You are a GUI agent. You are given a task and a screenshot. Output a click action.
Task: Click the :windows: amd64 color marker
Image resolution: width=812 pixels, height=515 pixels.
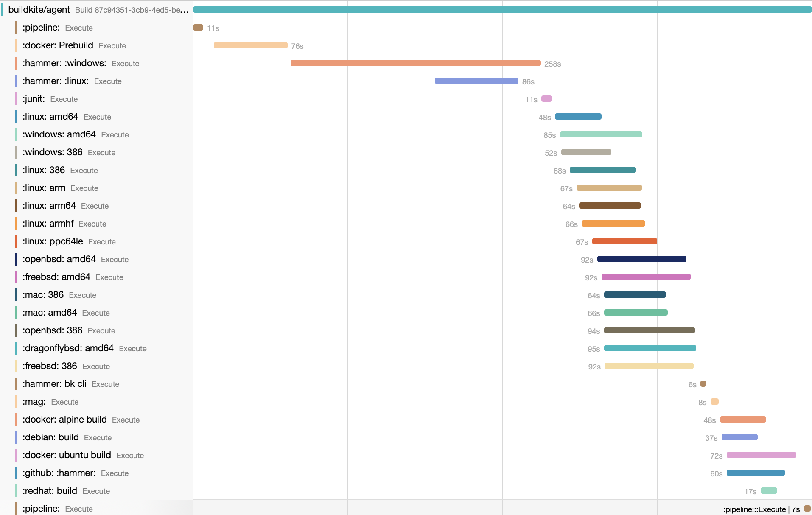pos(16,134)
